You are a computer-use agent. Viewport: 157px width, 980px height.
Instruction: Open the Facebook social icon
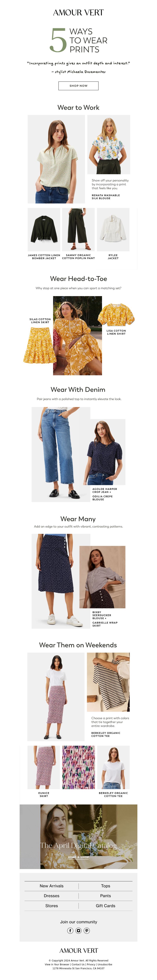pyautogui.click(x=70, y=930)
